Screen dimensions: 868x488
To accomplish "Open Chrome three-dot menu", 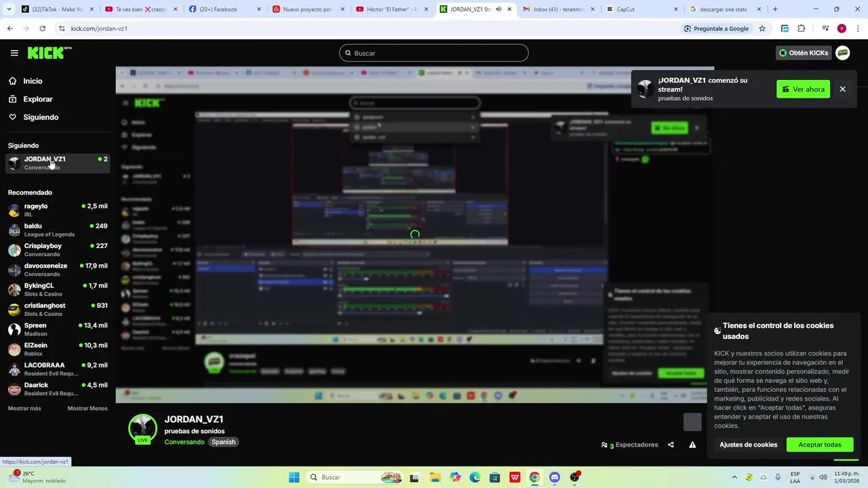I will click(857, 28).
